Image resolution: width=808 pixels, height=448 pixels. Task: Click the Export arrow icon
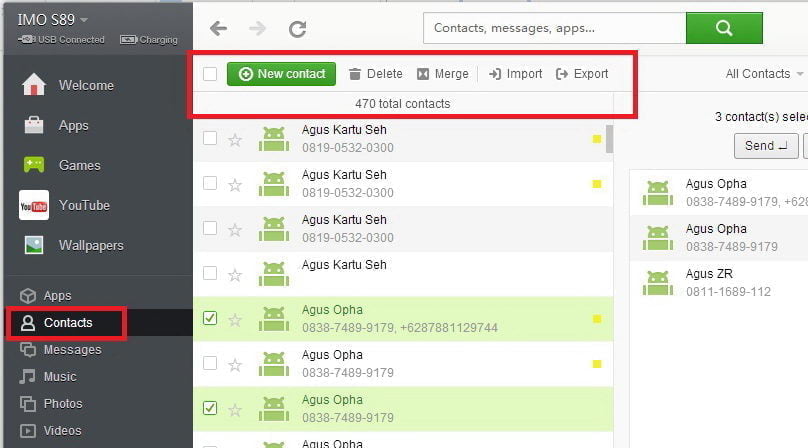coord(562,74)
